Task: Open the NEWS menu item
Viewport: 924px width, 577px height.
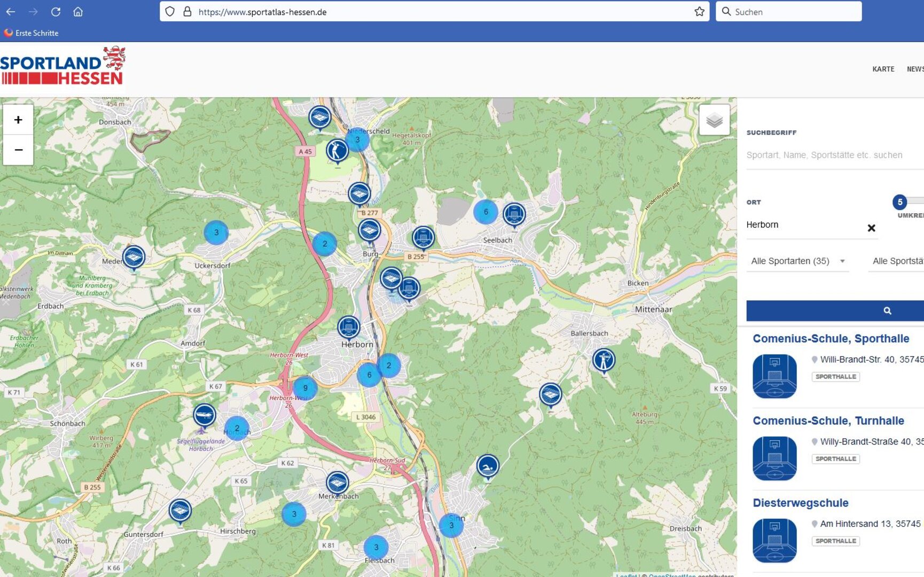Action: (915, 69)
